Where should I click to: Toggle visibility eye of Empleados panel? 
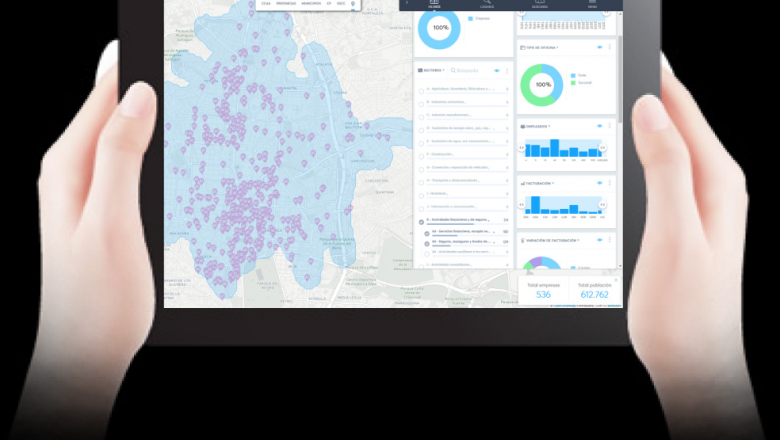click(599, 126)
